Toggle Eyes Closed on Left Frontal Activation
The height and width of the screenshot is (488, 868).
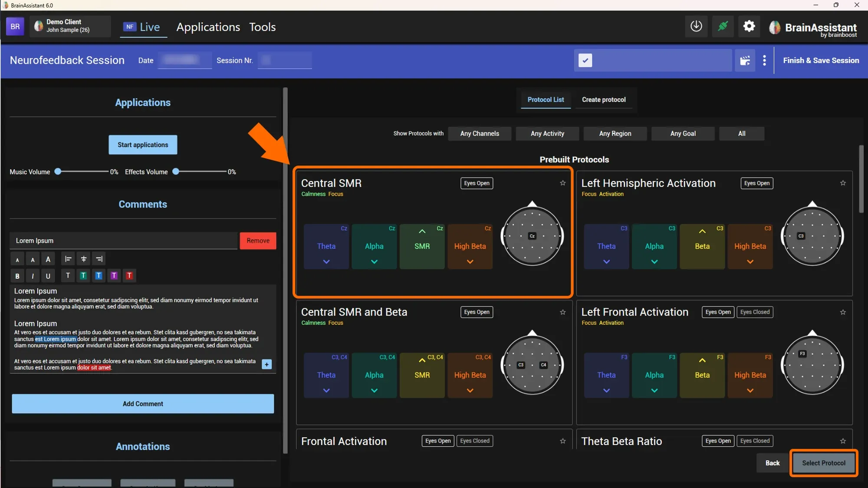click(x=755, y=312)
